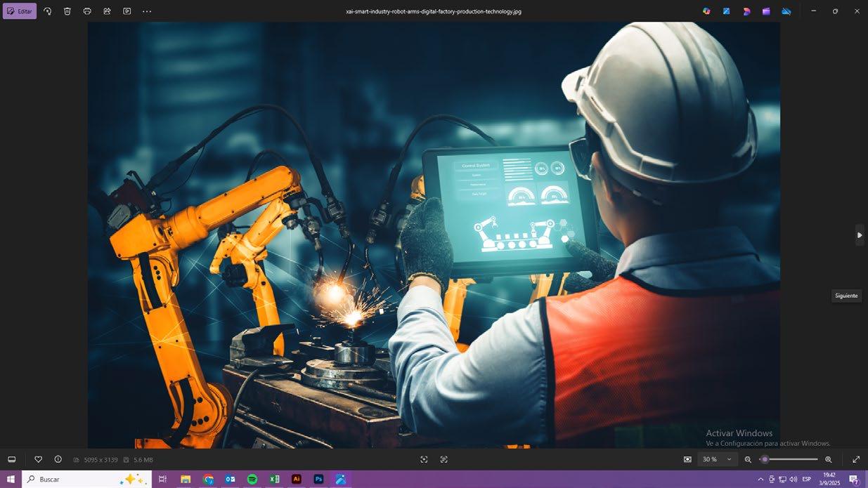Open Microsoft Copilot icon in title bar

[706, 11]
